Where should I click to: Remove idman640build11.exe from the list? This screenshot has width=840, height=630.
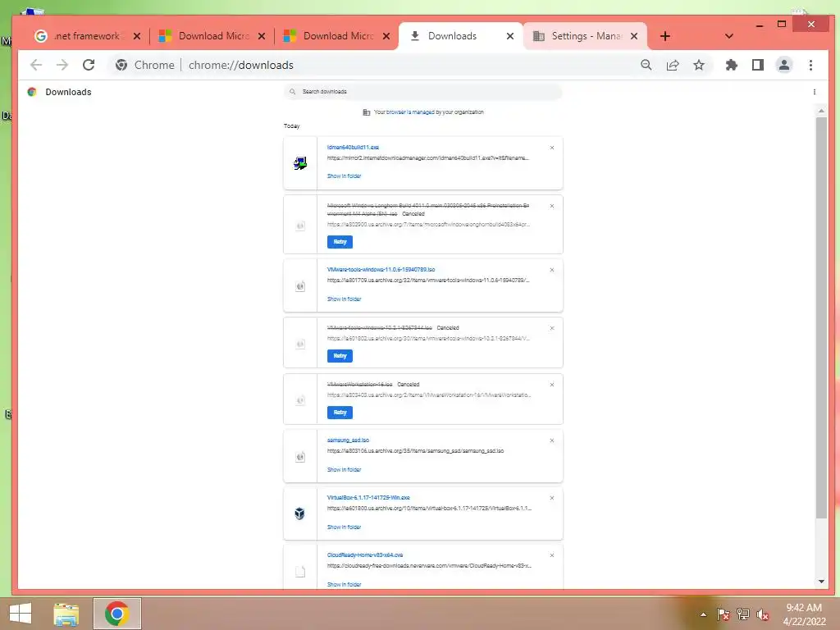pos(552,148)
